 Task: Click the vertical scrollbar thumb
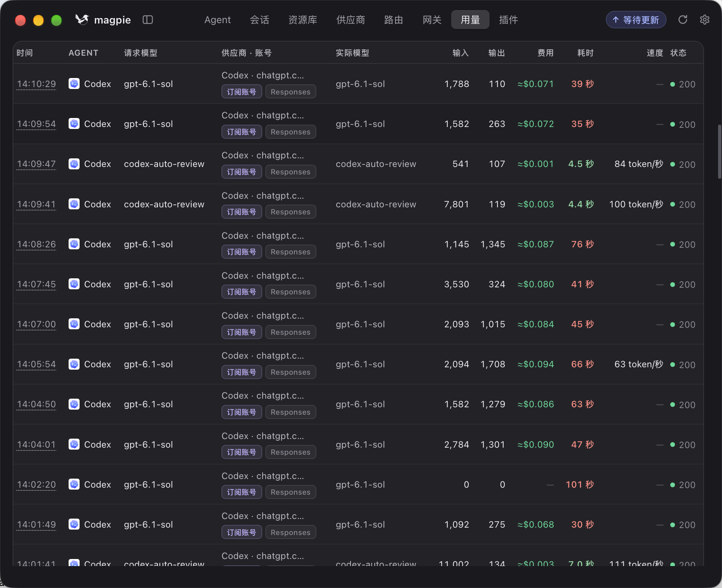(719, 152)
